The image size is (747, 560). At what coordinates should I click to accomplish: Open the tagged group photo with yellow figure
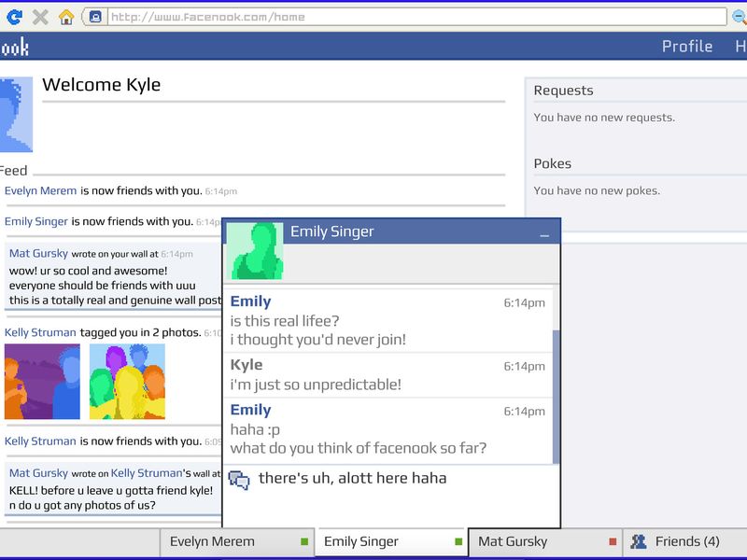127,382
